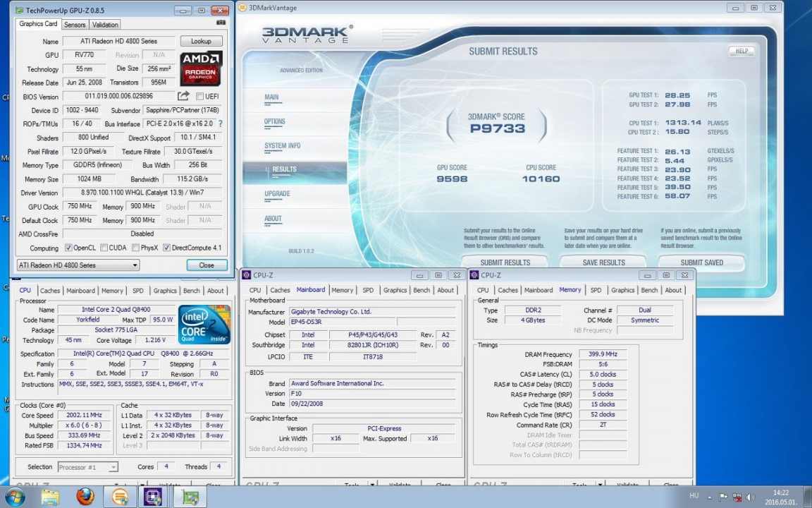
Task: Open Graphics tab in the Memory CPU-Z window
Action: 622,290
